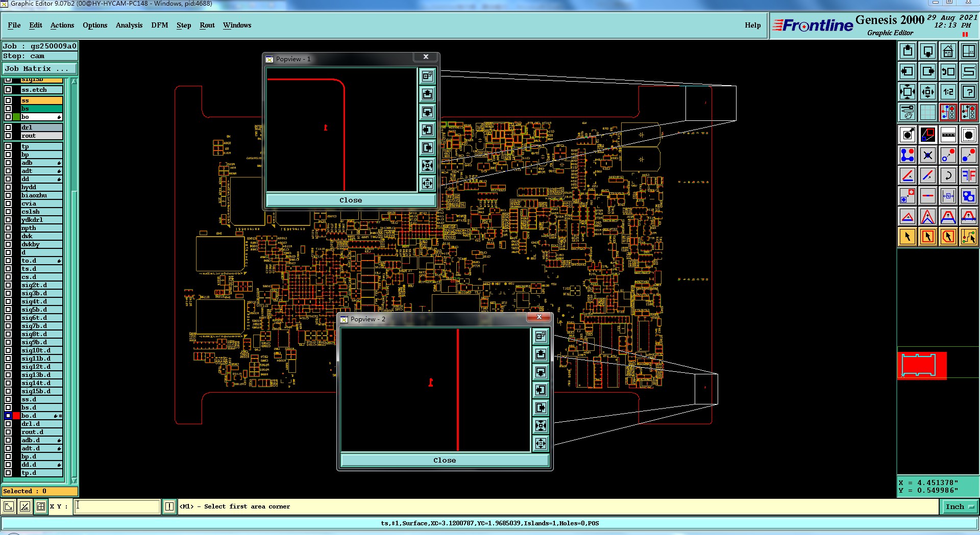Open the Analysis menu

pyautogui.click(x=129, y=25)
